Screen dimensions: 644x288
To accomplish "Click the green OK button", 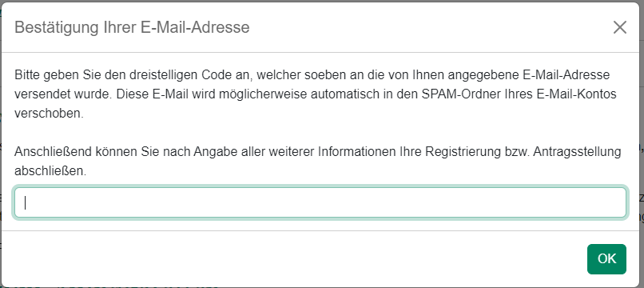I will (606, 258).
